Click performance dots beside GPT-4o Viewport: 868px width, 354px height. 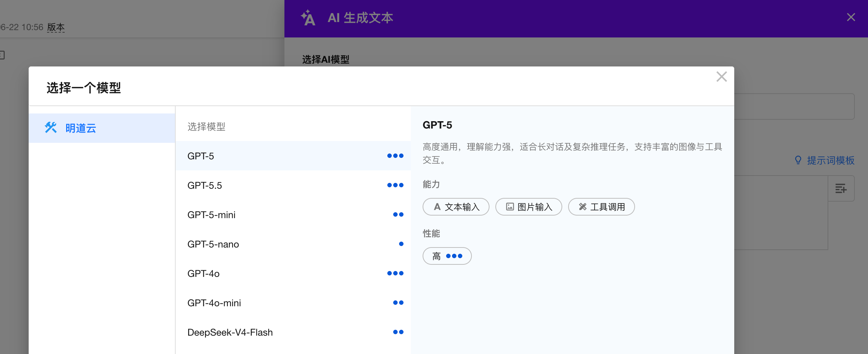coord(395,273)
